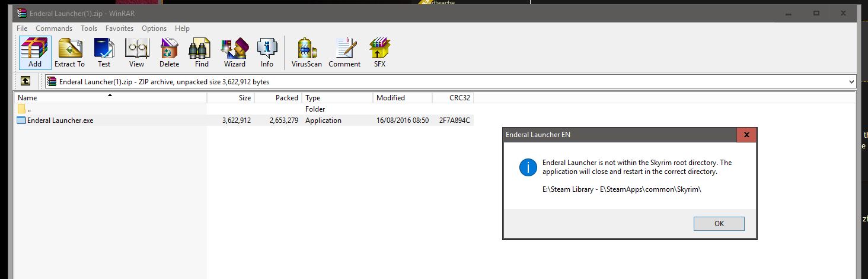
Task: Create SFX self-extracting archive
Action: [379, 53]
